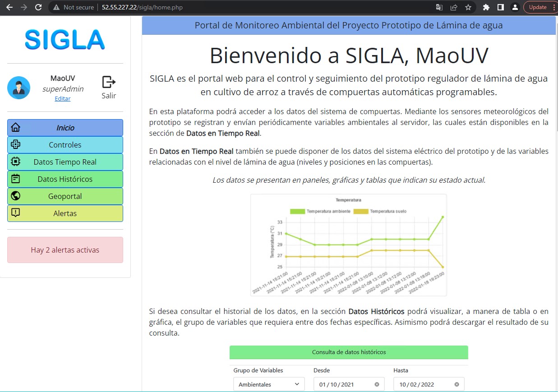Click the share page icon
This screenshot has height=392, width=558.
[x=454, y=7]
